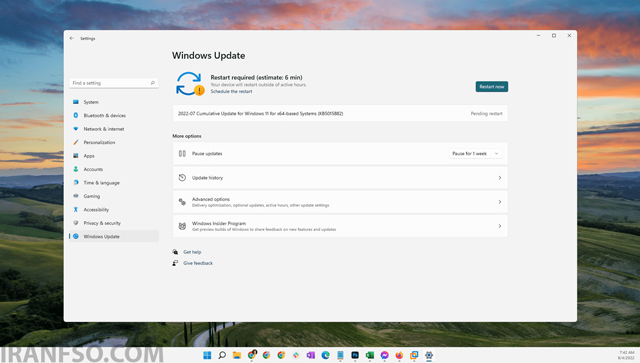Focus the Find a setting search box
The height and width of the screenshot is (363, 640).
coord(114,83)
